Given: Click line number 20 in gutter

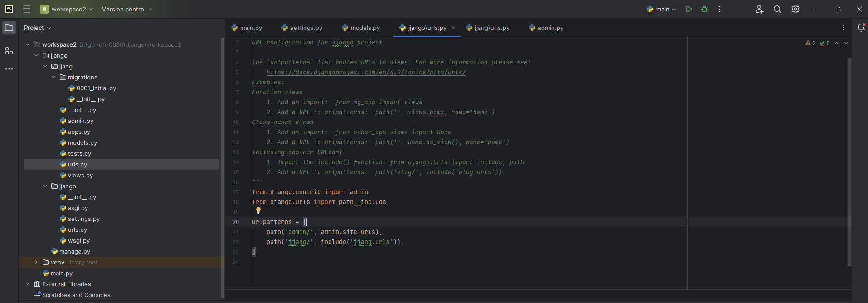Looking at the screenshot, I should click(x=236, y=222).
